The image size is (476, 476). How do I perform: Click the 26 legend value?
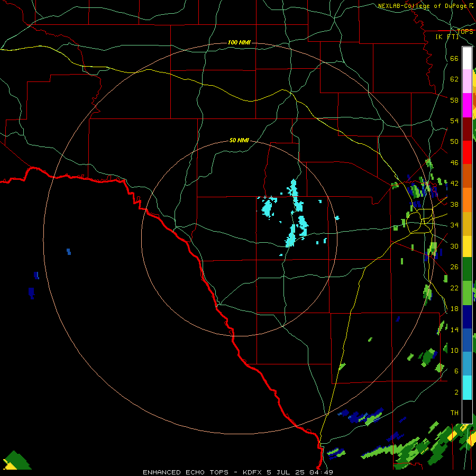tap(454, 267)
